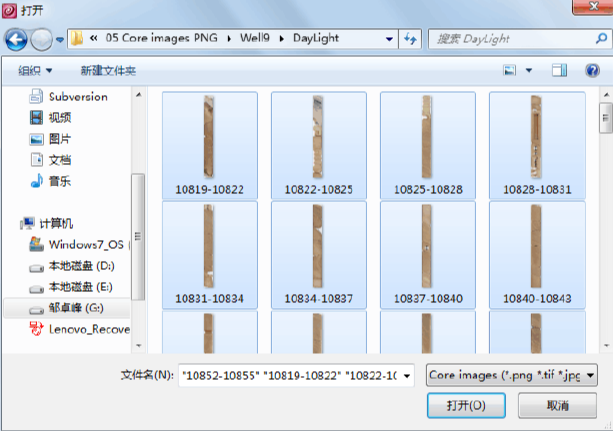This screenshot has height=431, width=613.
Task: Click 新建文件夹 new folder button
Action: tap(108, 71)
